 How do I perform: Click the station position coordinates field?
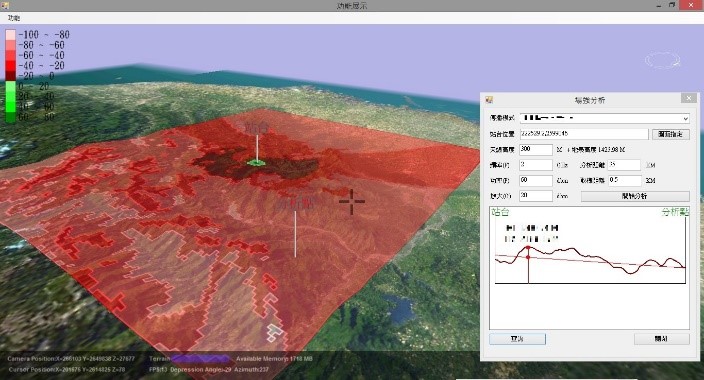[584, 134]
